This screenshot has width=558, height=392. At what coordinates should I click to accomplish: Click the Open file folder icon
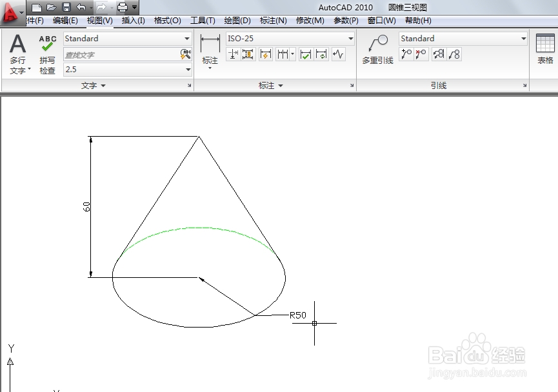tap(51, 7)
